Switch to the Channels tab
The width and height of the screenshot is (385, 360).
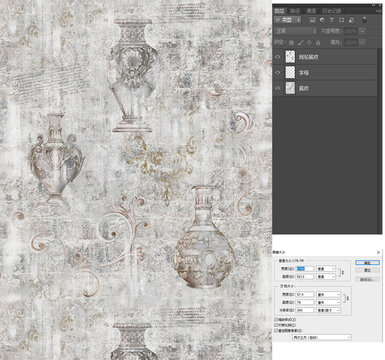coord(311,11)
